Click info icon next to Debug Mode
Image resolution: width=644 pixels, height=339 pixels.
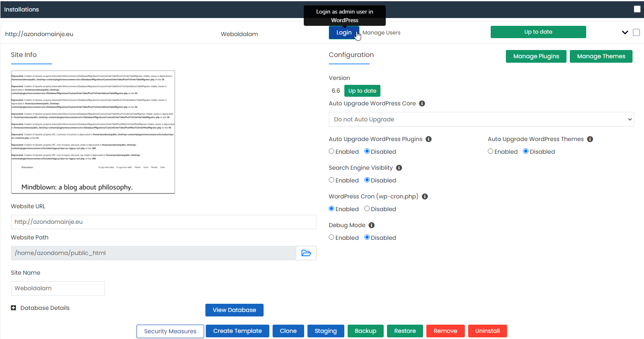coord(371,225)
